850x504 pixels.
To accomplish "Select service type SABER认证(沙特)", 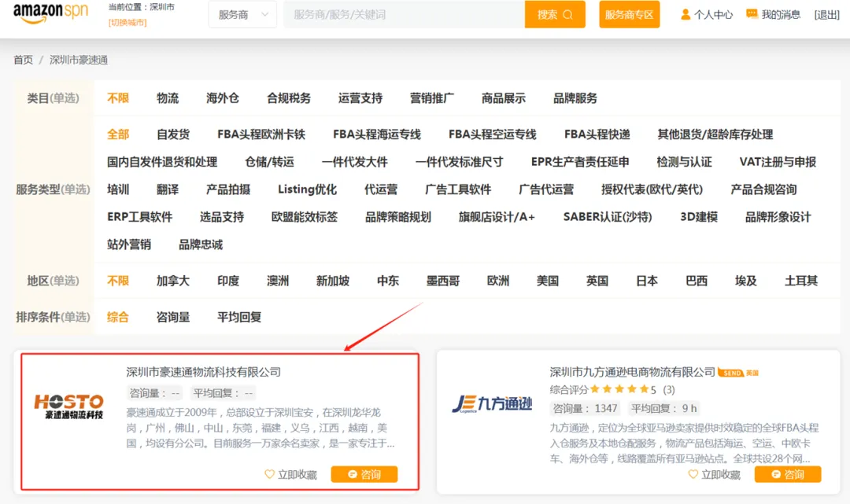I will point(607,217).
